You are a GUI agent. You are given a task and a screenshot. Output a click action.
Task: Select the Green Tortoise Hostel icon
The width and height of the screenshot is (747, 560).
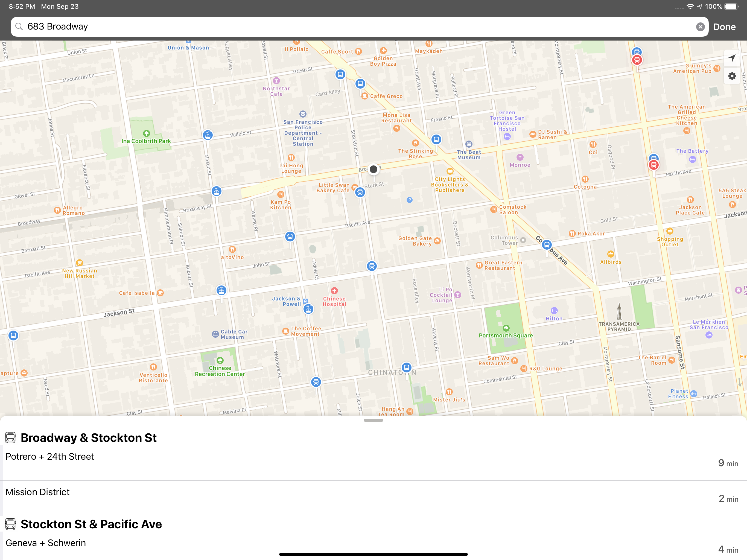507,136
